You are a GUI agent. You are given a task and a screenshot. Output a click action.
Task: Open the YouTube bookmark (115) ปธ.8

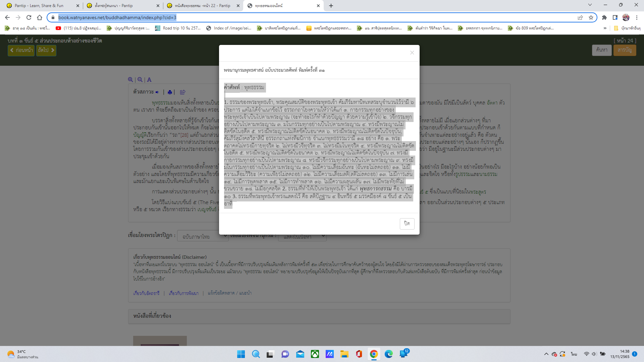click(x=78, y=28)
